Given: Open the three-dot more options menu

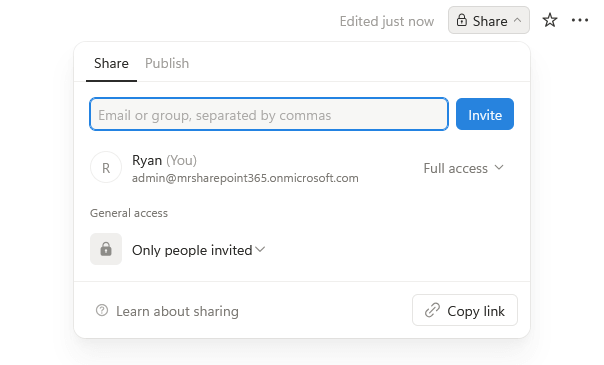Looking at the screenshot, I should tap(580, 20).
